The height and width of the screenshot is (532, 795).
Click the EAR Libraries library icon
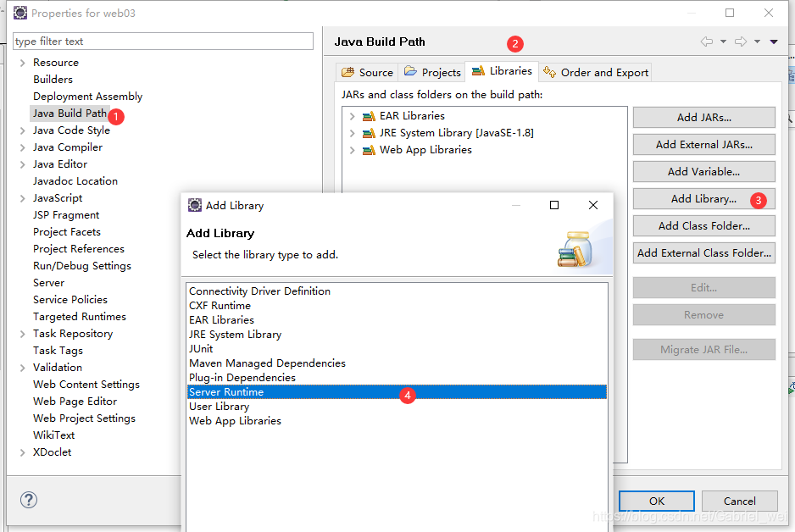click(369, 117)
